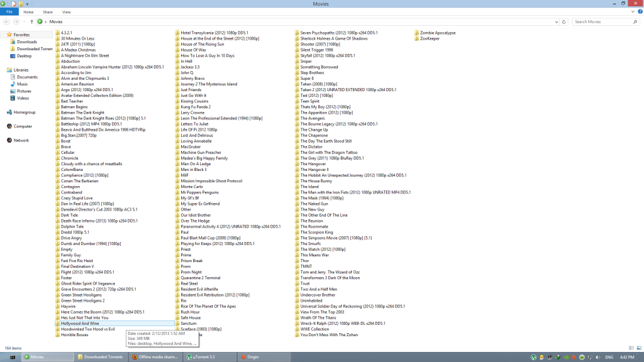644x362 pixels.
Task: Click the Origin orange system tray icon
Action: [574, 357]
